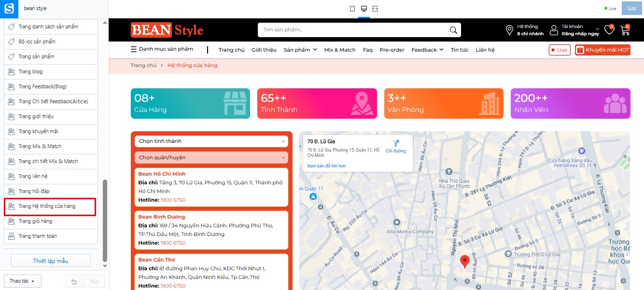
Task: Click the sidebar vertical scrollbar
Action: click(x=105, y=220)
